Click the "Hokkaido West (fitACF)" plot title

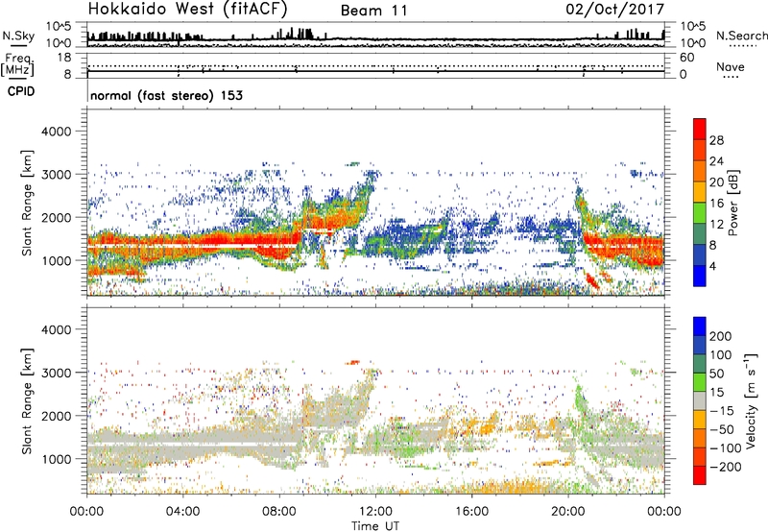(x=187, y=10)
